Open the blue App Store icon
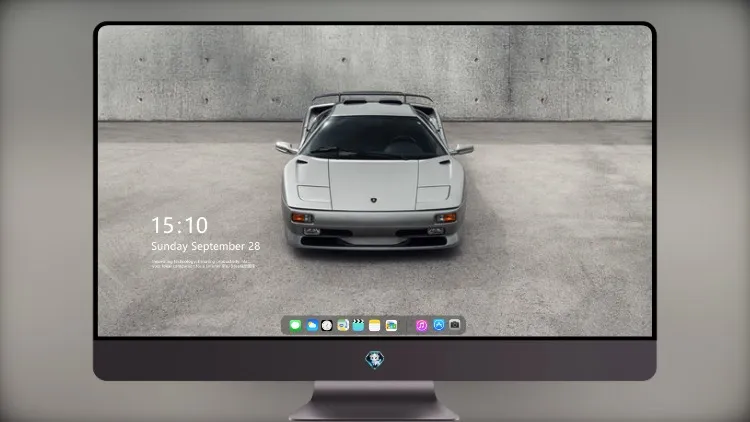Image resolution: width=750 pixels, height=422 pixels. tap(439, 325)
